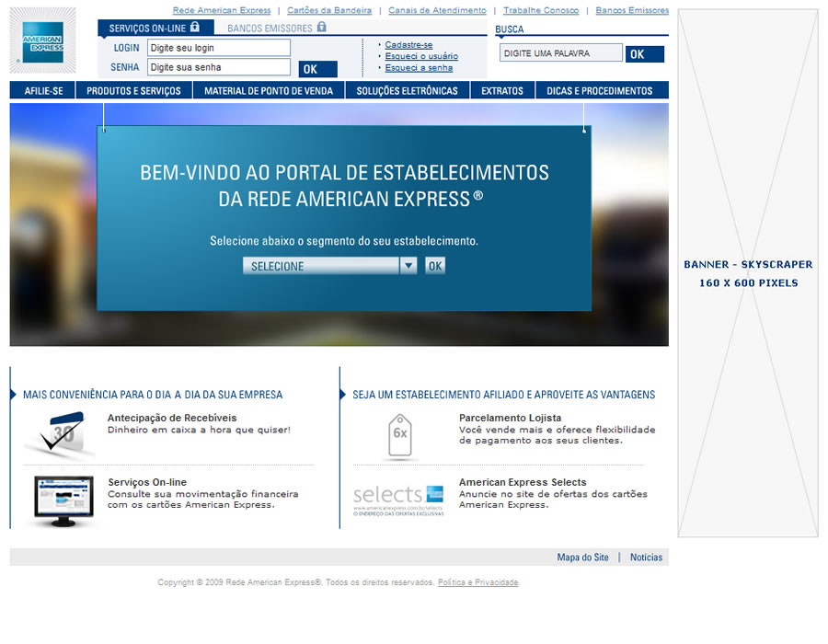Go to Mapa do Site

582,558
